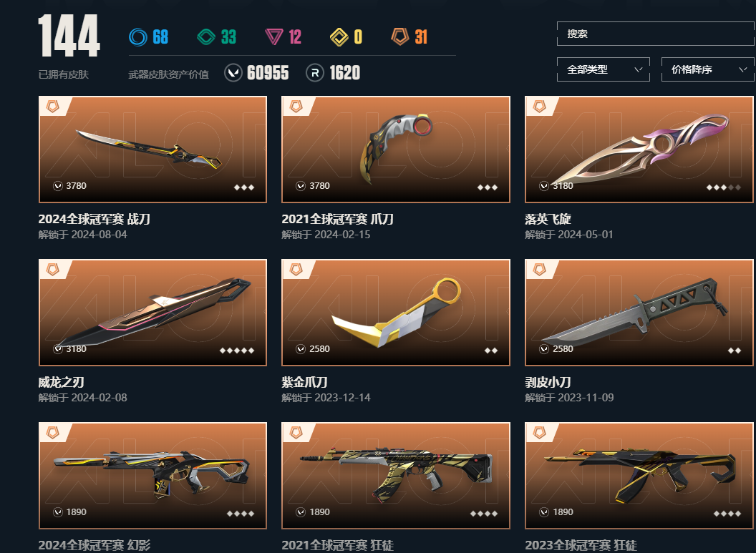756x553 pixels.
Task: Click the 搜索 search input field
Action: [x=656, y=34]
